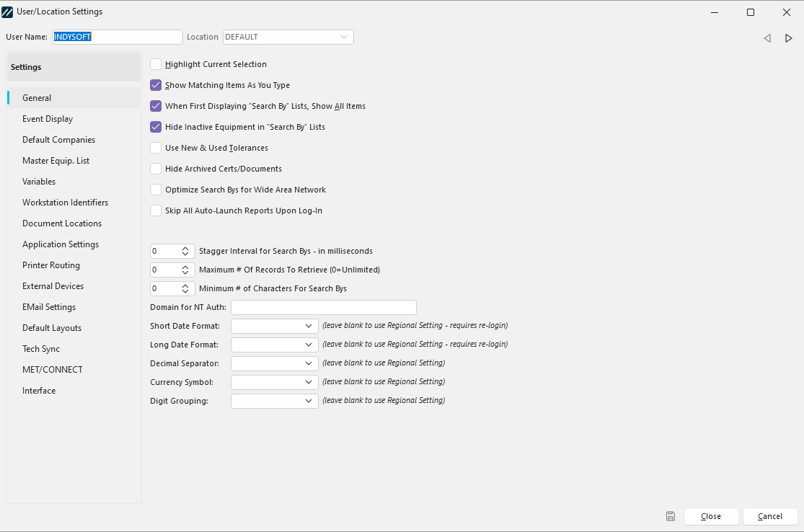
Task: Go to previous record arrow
Action: tap(767, 38)
